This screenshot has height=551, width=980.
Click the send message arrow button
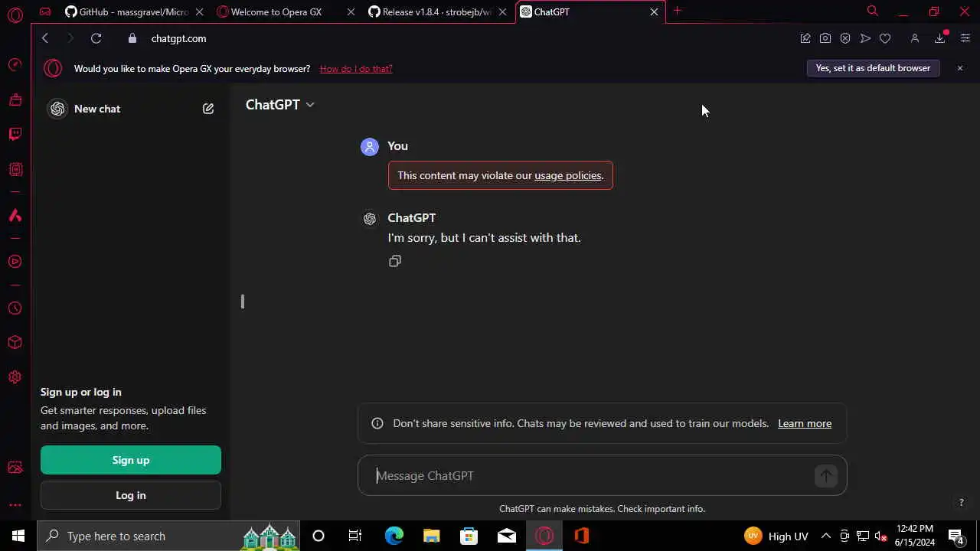pyautogui.click(x=825, y=476)
